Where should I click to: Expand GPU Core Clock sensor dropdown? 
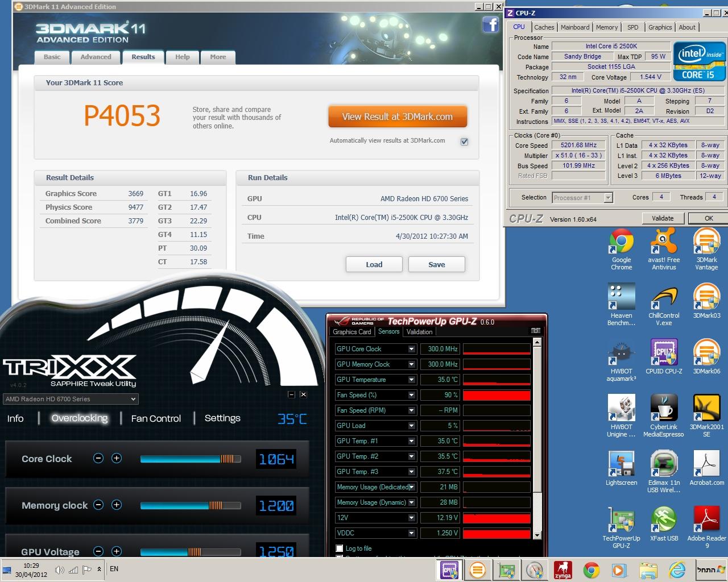411,349
